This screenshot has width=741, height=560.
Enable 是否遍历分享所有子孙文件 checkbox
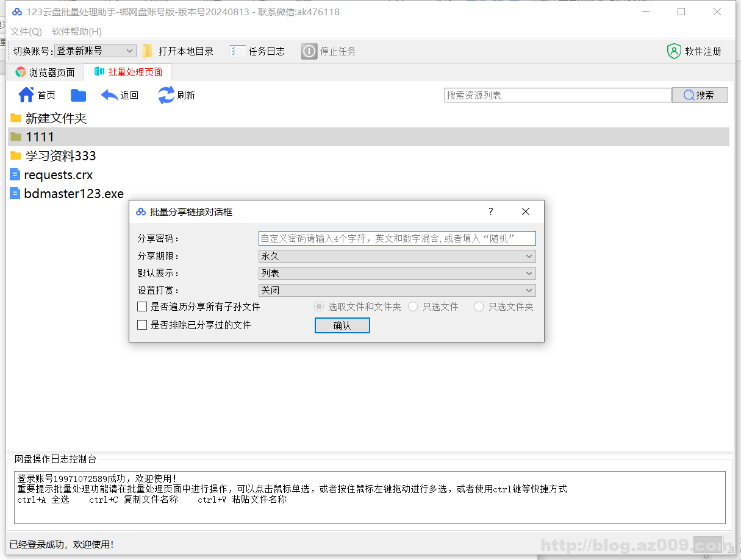[x=142, y=307]
